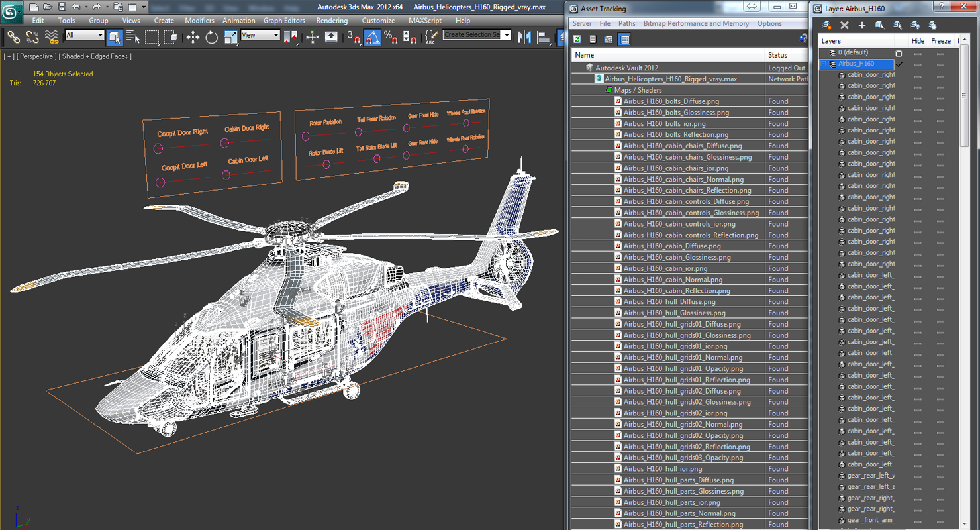The width and height of the screenshot is (980, 530).
Task: Open Select by Name dialog
Action: 133,37
